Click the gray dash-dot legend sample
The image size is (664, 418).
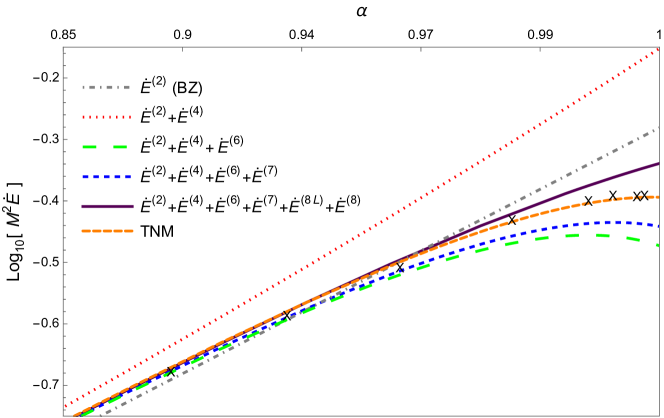(106, 88)
